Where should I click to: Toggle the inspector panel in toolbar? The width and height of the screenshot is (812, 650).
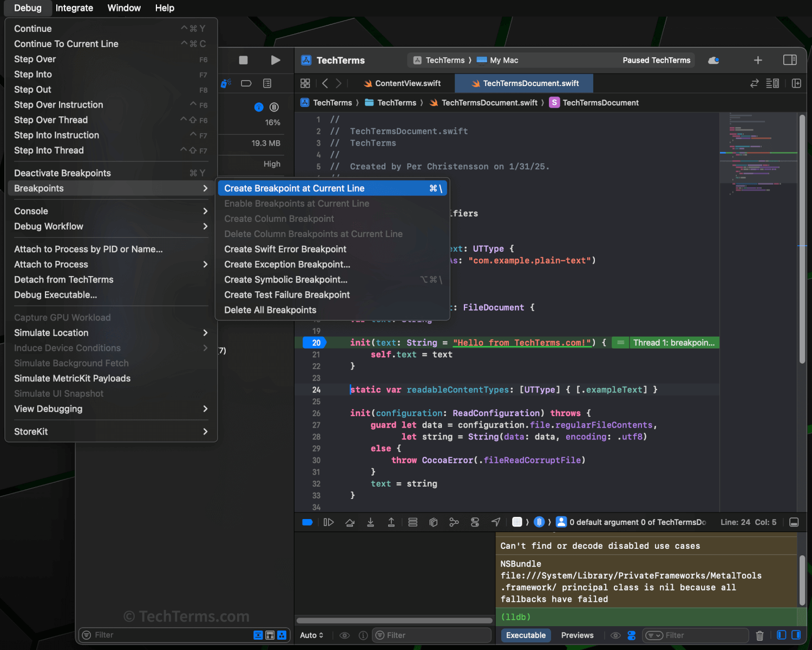(790, 60)
